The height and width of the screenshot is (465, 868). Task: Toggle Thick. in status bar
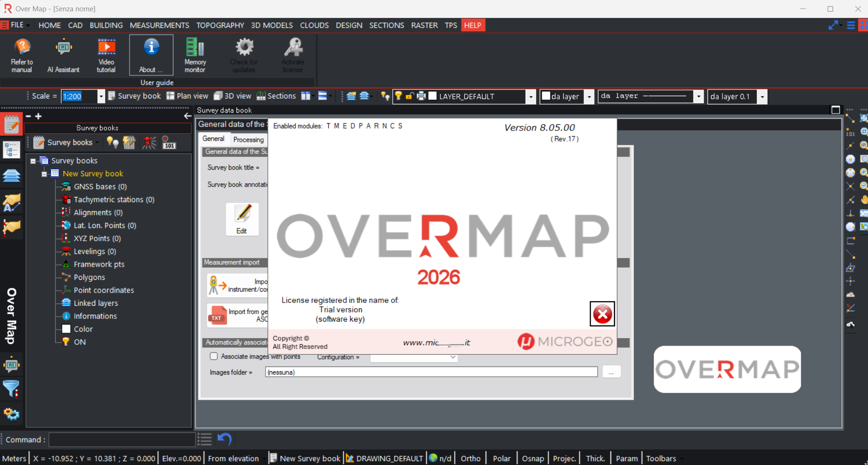point(595,458)
